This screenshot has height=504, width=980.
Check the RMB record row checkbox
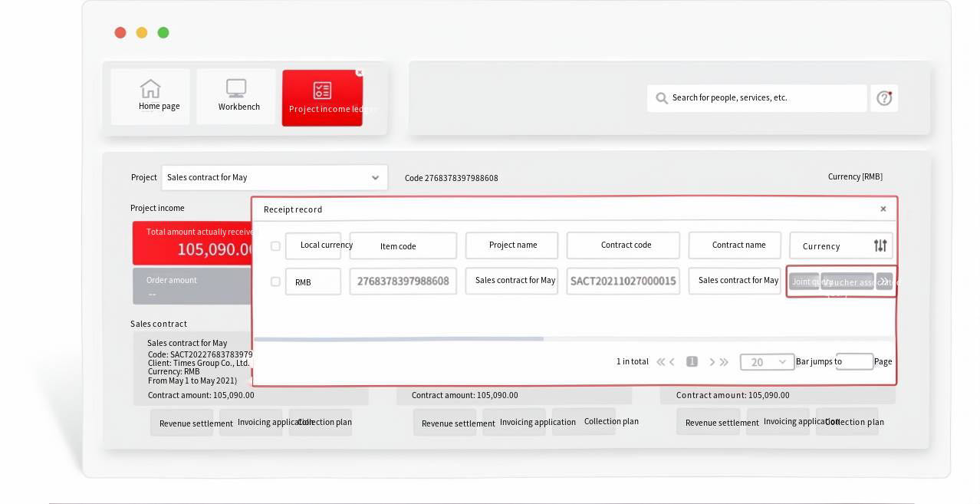pos(275,282)
